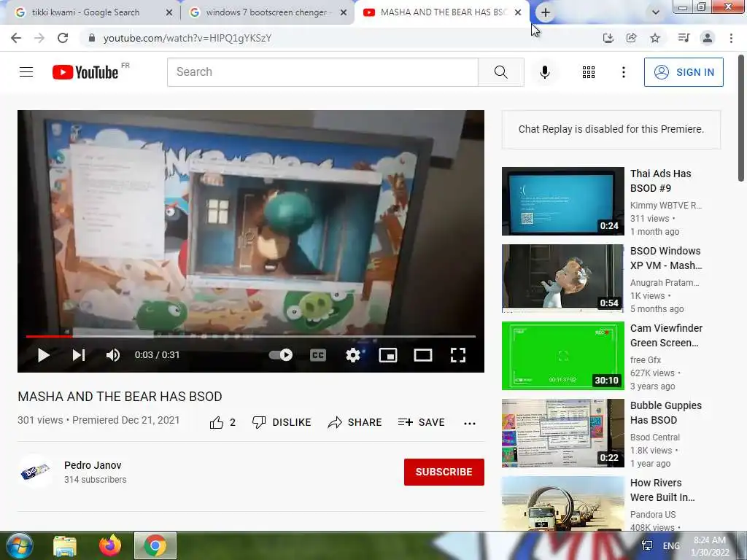Open the YouTube hamburger guide menu

click(26, 72)
